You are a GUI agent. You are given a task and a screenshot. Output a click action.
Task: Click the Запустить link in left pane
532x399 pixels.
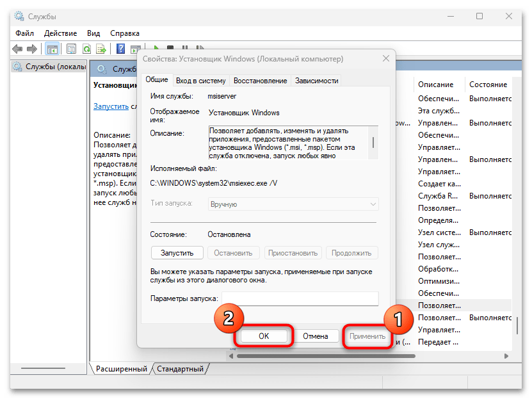pos(111,106)
